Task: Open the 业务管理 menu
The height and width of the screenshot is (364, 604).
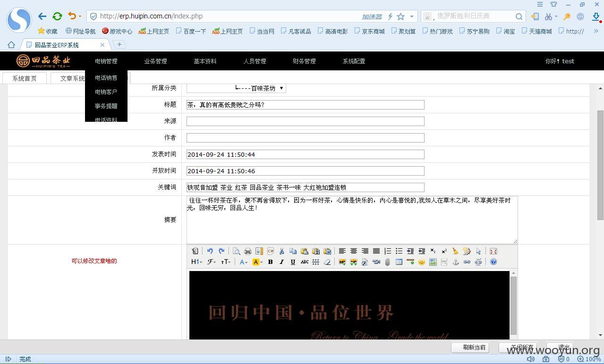Action: click(x=155, y=61)
